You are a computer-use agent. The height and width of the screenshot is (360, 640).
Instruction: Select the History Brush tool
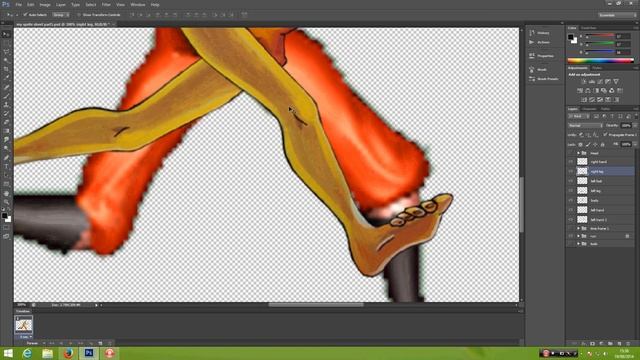6,113
